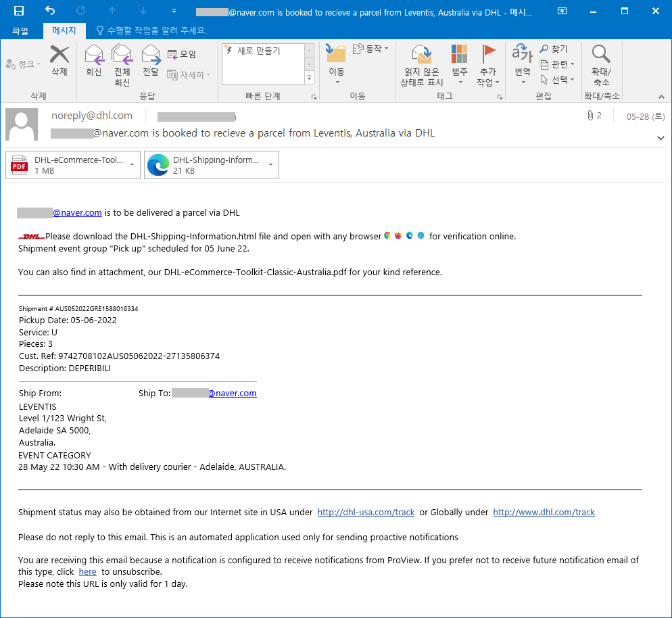
Task: Open dropdown for DHL-Shipping-Information attachment
Action: [x=271, y=165]
